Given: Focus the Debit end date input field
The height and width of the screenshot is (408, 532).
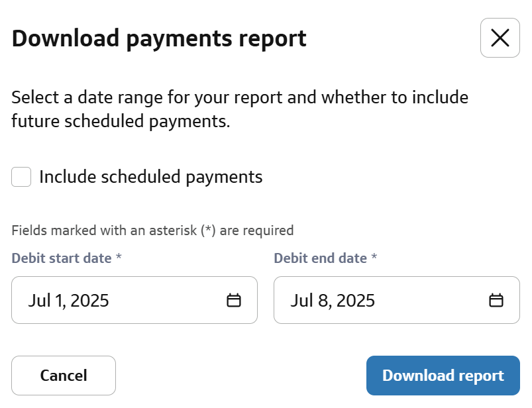Looking at the screenshot, I should pyautogui.click(x=381, y=300).
